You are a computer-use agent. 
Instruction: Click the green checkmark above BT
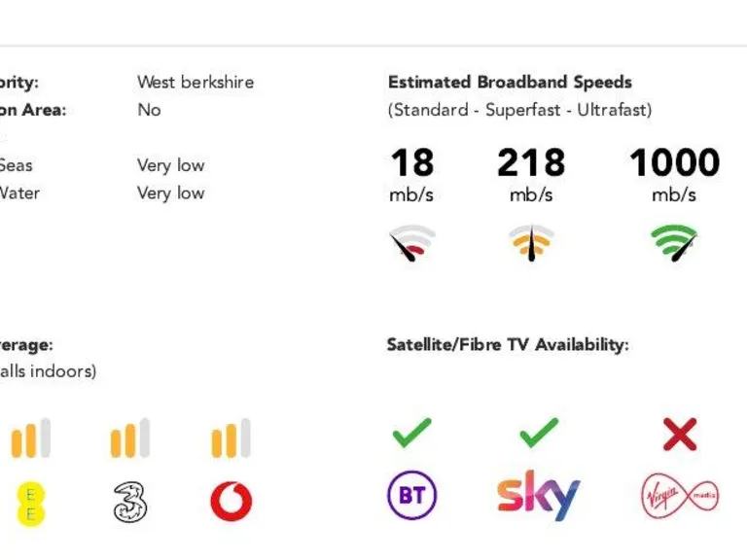412,433
